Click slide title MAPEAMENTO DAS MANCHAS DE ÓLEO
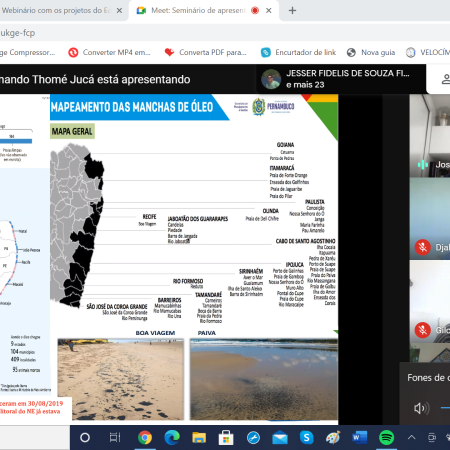450x450 pixels. coord(132,107)
